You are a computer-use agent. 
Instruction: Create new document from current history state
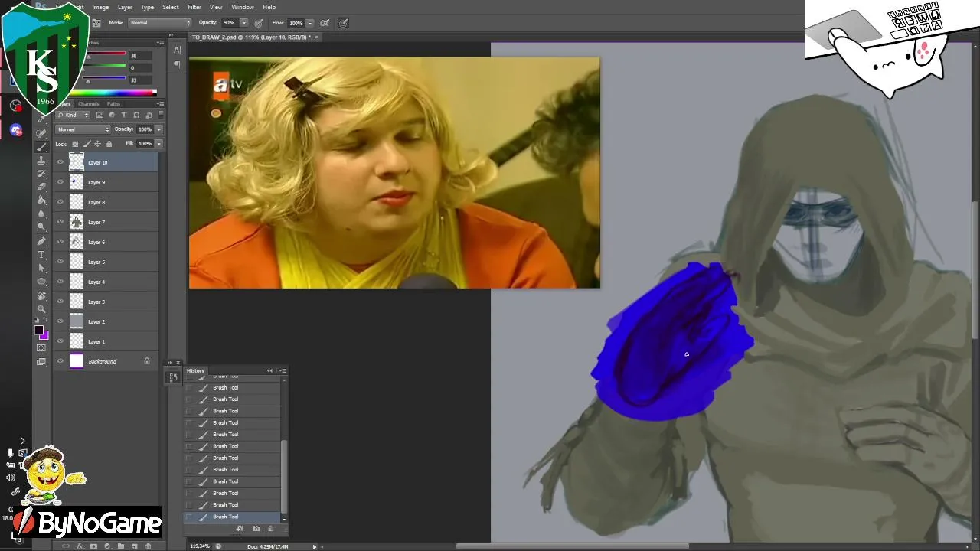pyautogui.click(x=240, y=529)
